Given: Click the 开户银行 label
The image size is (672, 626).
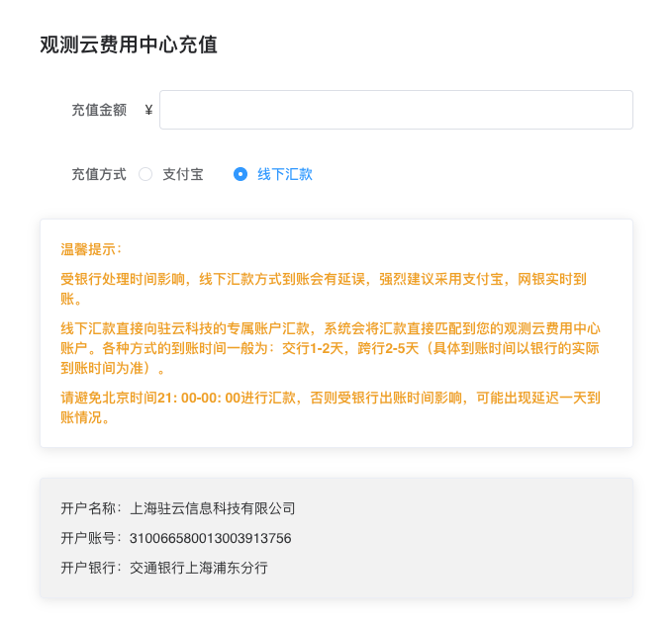Looking at the screenshot, I should [x=91, y=568].
